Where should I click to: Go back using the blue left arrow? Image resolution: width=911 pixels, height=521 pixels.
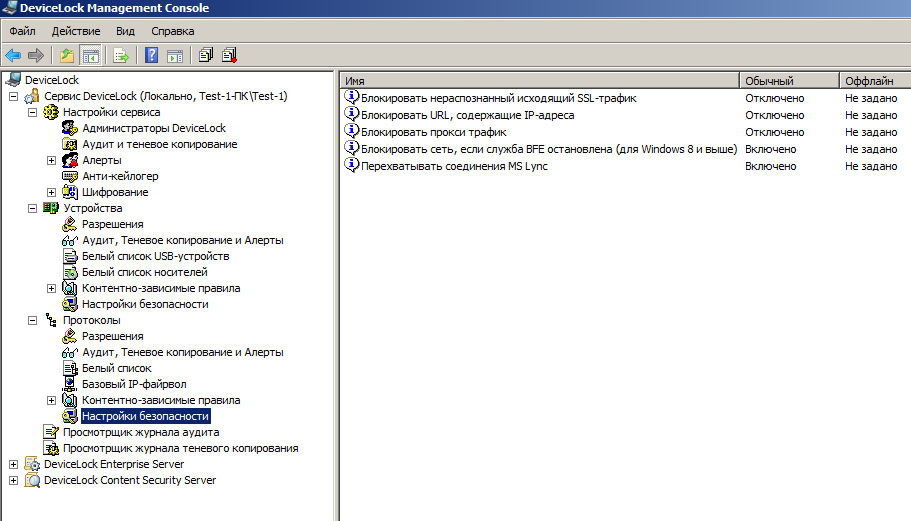[x=13, y=56]
